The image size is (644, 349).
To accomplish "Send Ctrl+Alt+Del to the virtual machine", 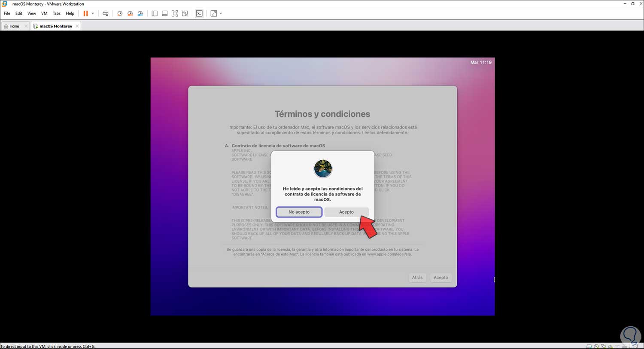I will [x=106, y=13].
